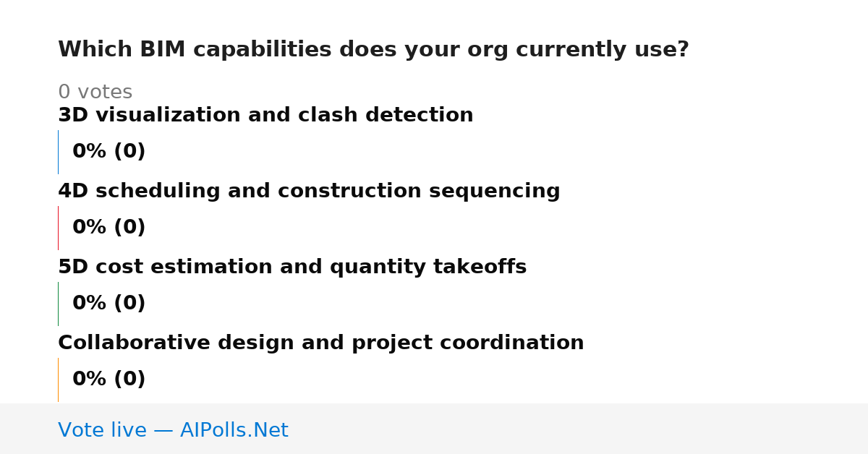Image resolution: width=868 pixels, height=454 pixels.
Task: Click the 0 votes counter
Action: pyautogui.click(x=95, y=93)
